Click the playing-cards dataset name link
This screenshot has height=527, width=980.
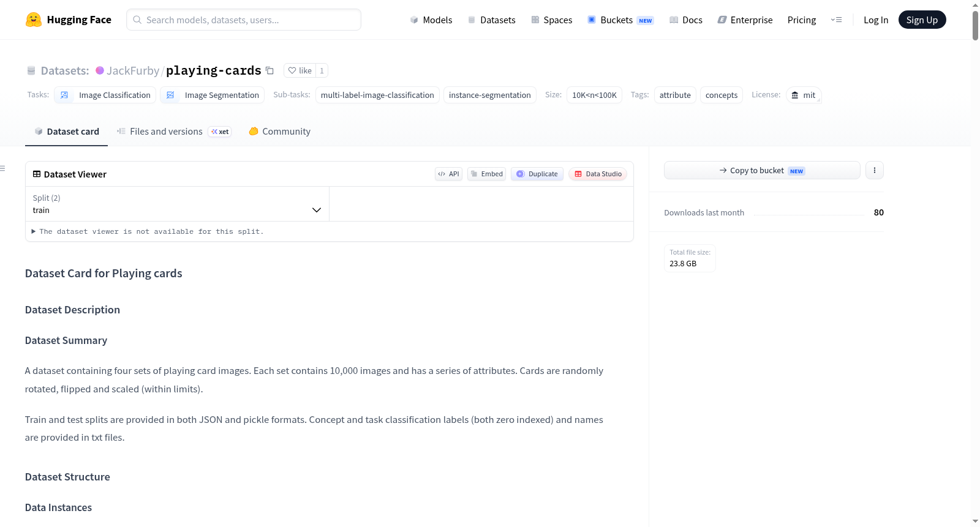214,70
